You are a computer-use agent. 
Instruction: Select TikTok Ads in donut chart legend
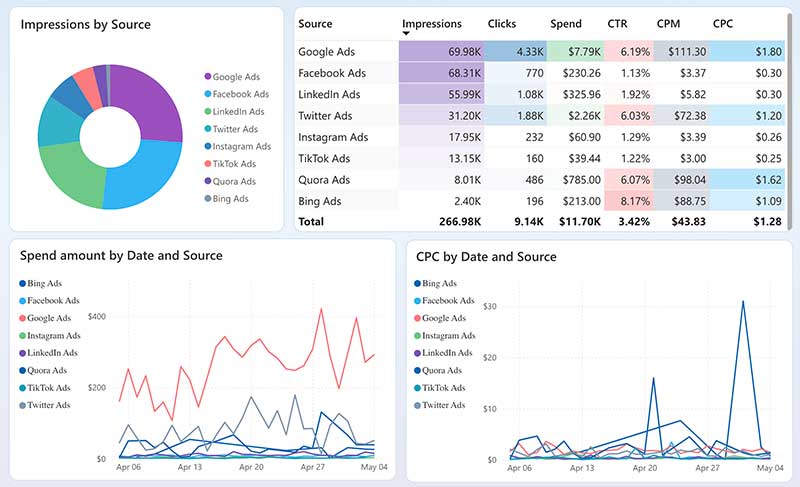pyautogui.click(x=230, y=164)
